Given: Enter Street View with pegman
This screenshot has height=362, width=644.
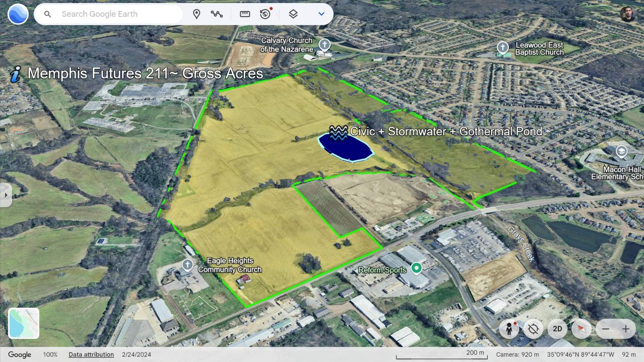Looking at the screenshot, I should click(509, 329).
